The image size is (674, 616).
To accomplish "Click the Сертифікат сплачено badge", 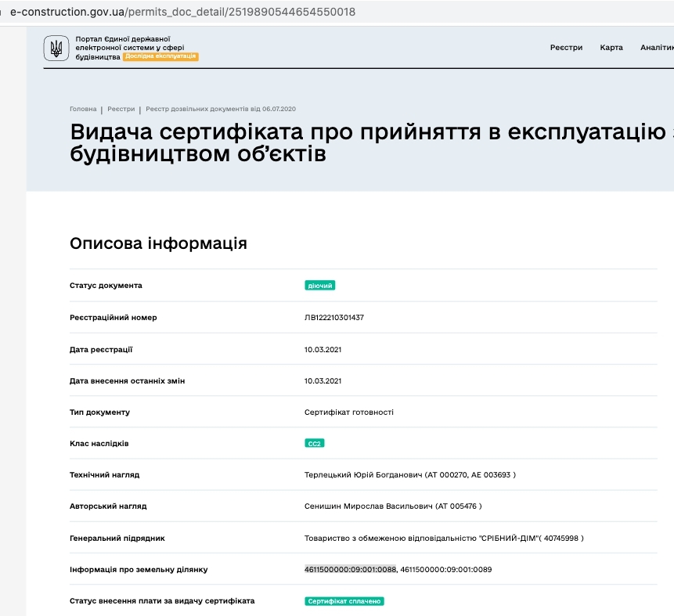I will (344, 601).
